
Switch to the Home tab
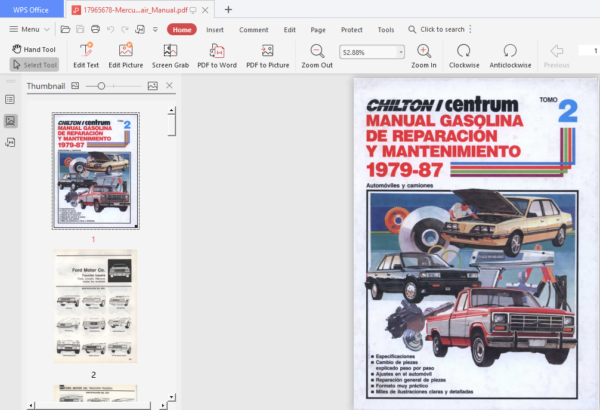pyautogui.click(x=182, y=29)
